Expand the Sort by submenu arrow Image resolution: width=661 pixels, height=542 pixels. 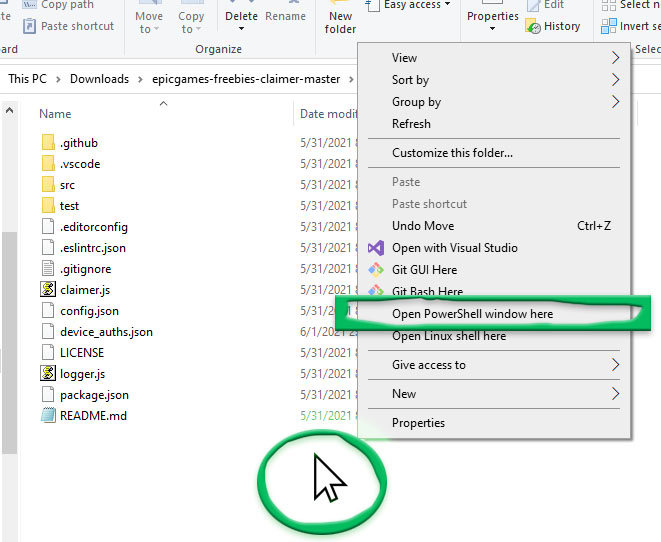(x=615, y=80)
